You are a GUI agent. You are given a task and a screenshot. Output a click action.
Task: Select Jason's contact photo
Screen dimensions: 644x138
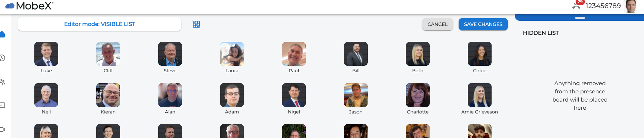click(x=356, y=95)
